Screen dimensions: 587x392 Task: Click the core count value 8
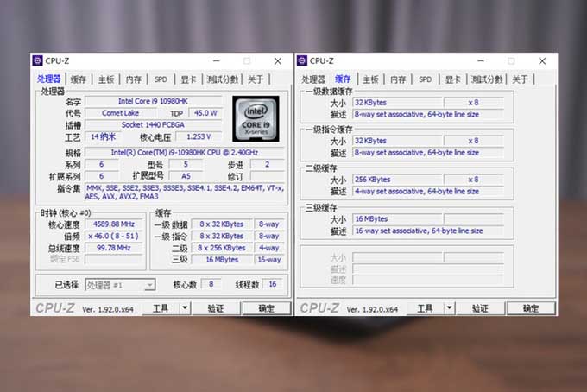(211, 284)
